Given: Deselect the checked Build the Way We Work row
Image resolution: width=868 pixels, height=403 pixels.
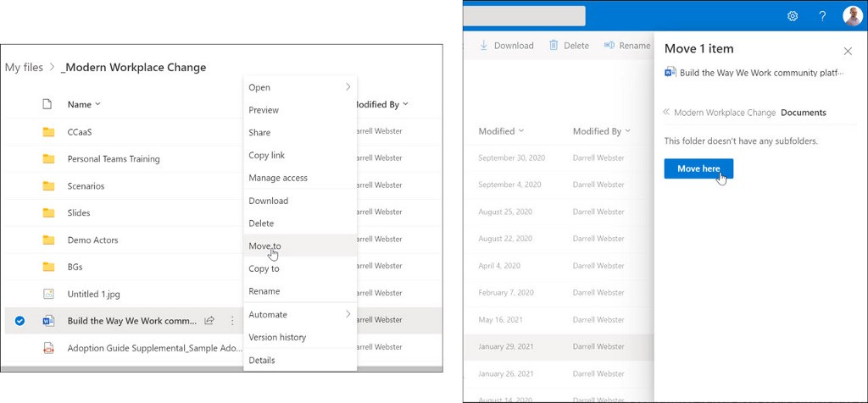Looking at the screenshot, I should click(x=20, y=321).
